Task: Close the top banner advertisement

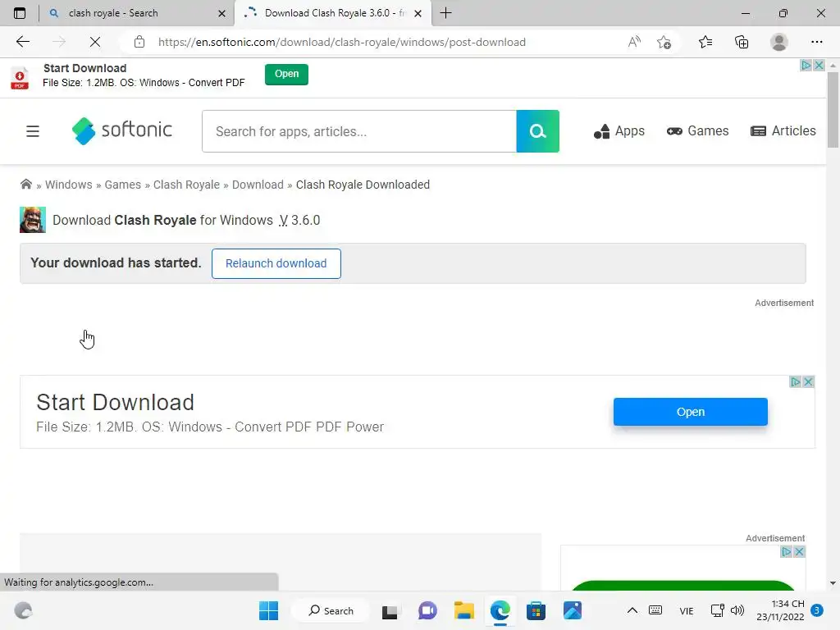Action: [x=819, y=66]
